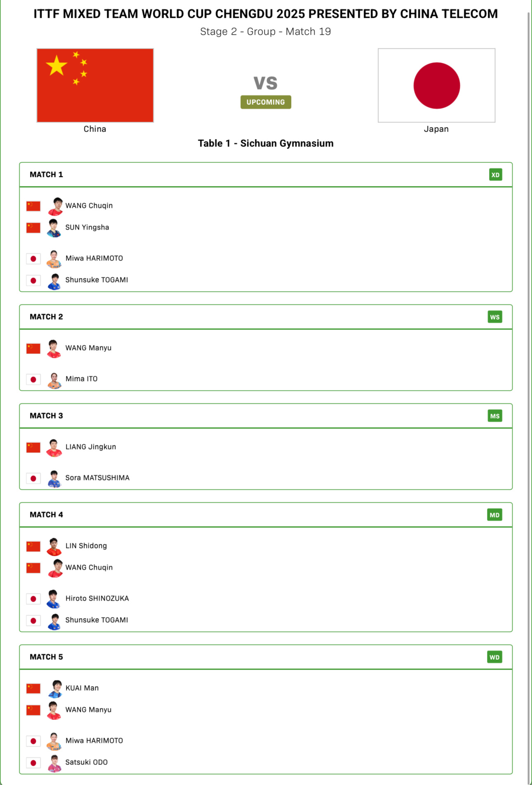Click the MATCH 5 header label
This screenshot has width=532, height=785.
point(46,657)
